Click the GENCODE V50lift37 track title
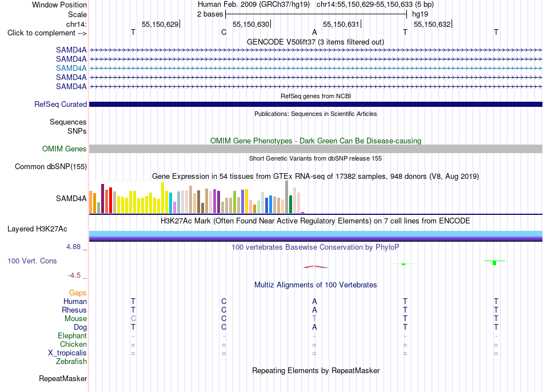The width and height of the screenshot is (543, 392). pyautogui.click(x=316, y=42)
